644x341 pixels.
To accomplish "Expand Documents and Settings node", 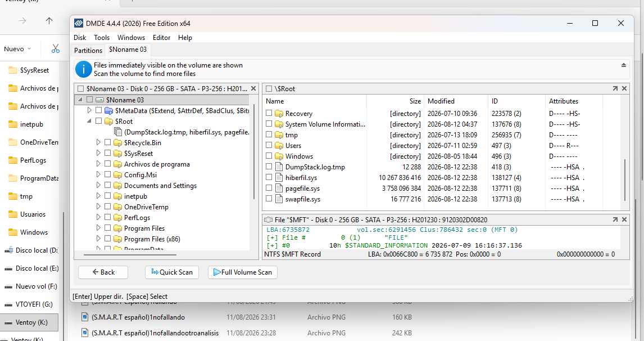I will click(98, 185).
